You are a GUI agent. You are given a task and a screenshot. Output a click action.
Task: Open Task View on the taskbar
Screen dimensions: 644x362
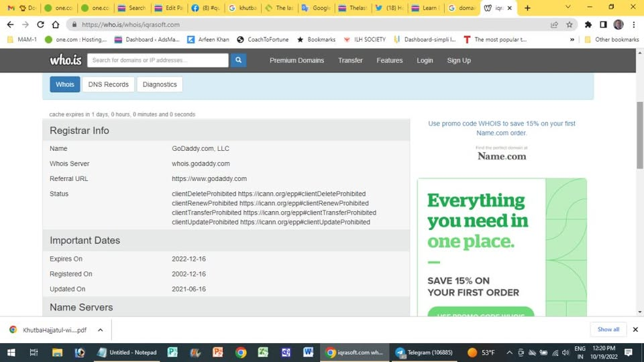pyautogui.click(x=34, y=353)
